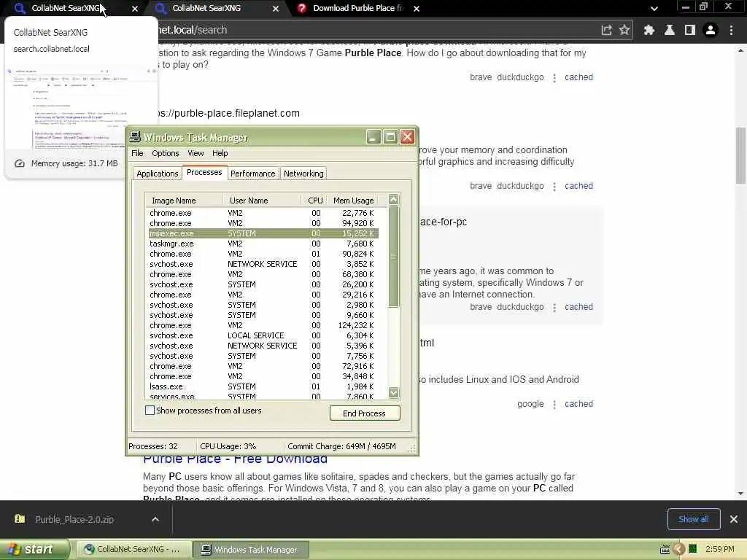The height and width of the screenshot is (560, 747).
Task: Click the process list scrollbar thumb
Action: click(393, 257)
